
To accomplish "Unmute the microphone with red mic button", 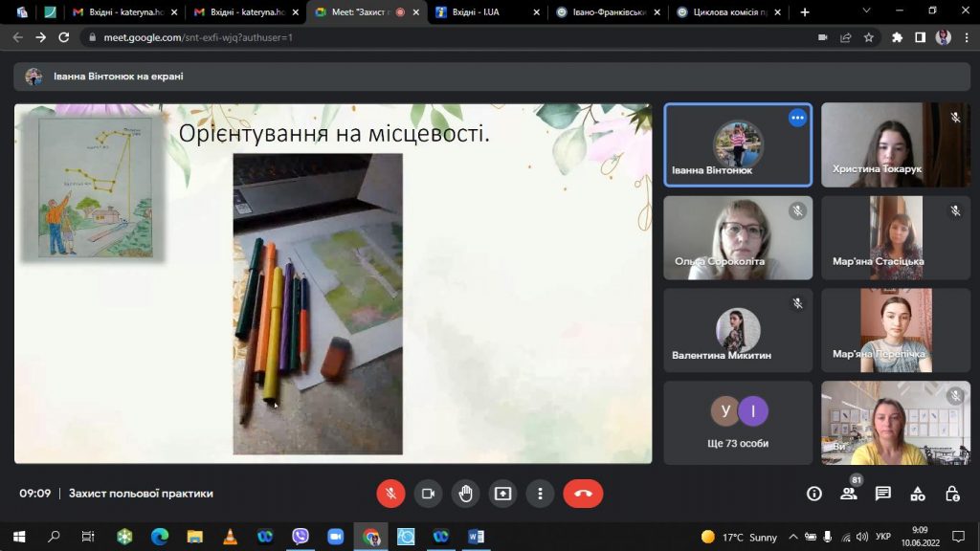I will point(390,494).
